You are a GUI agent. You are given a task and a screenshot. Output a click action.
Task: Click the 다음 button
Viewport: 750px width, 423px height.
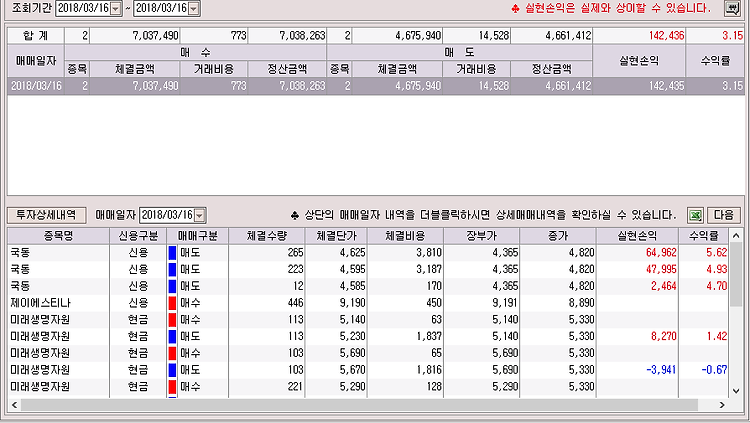723,215
